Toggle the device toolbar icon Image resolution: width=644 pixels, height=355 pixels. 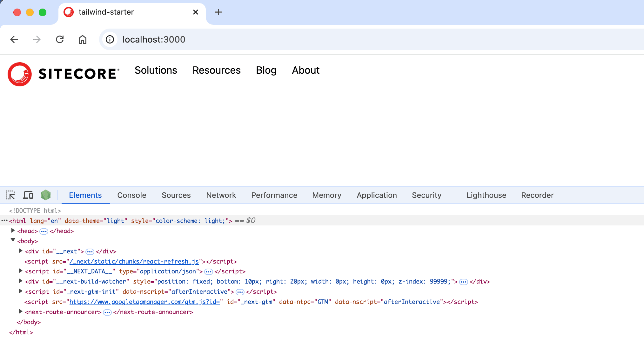28,195
